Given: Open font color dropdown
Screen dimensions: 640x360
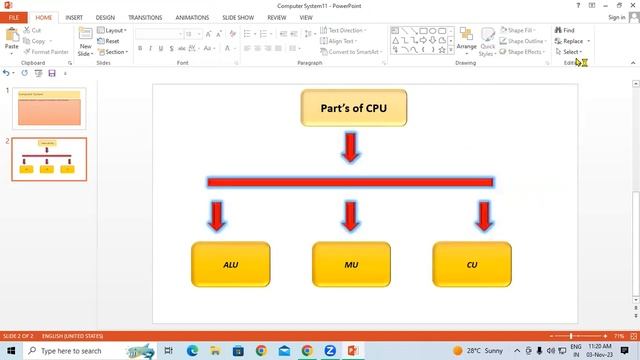Looking at the screenshot, I should 235,48.
